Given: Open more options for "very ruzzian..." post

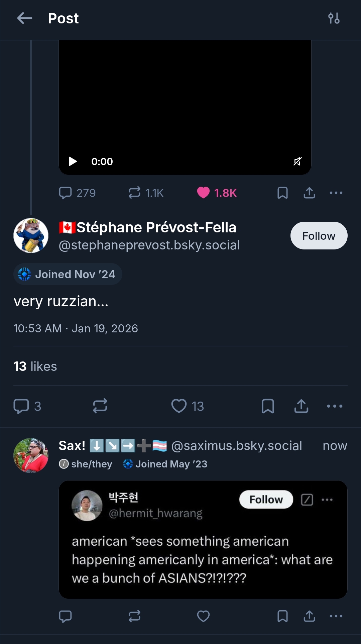Looking at the screenshot, I should pos(335,406).
